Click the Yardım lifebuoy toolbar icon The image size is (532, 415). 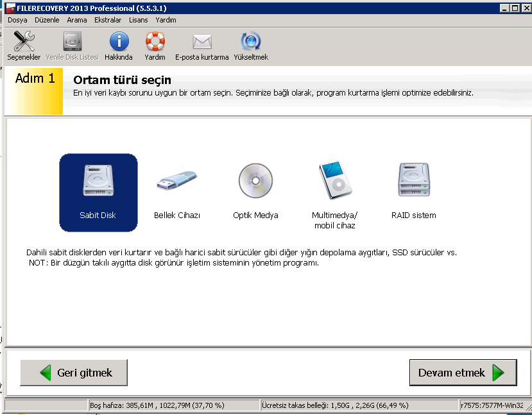pyautogui.click(x=155, y=41)
